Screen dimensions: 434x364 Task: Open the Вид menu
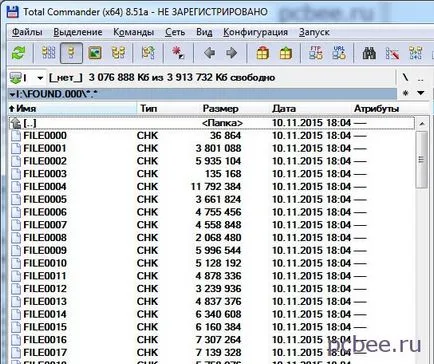pos(204,32)
